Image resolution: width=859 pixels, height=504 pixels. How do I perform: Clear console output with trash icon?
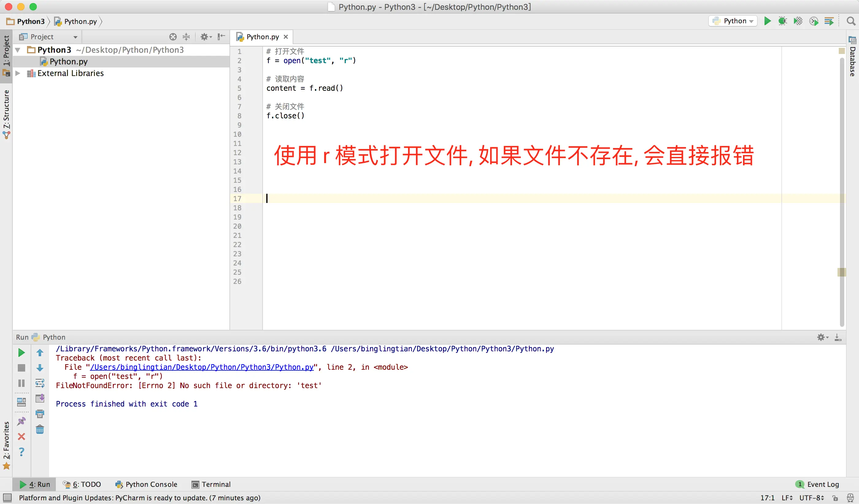[40, 430]
